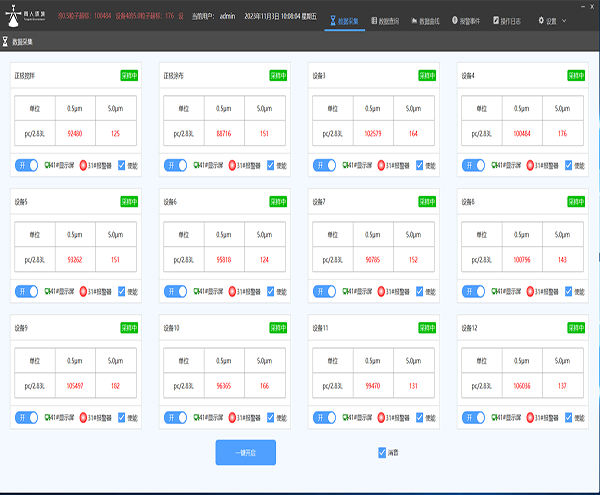
Task: Click the 41# display screen icon in 正极涂布 card
Action: click(196, 165)
